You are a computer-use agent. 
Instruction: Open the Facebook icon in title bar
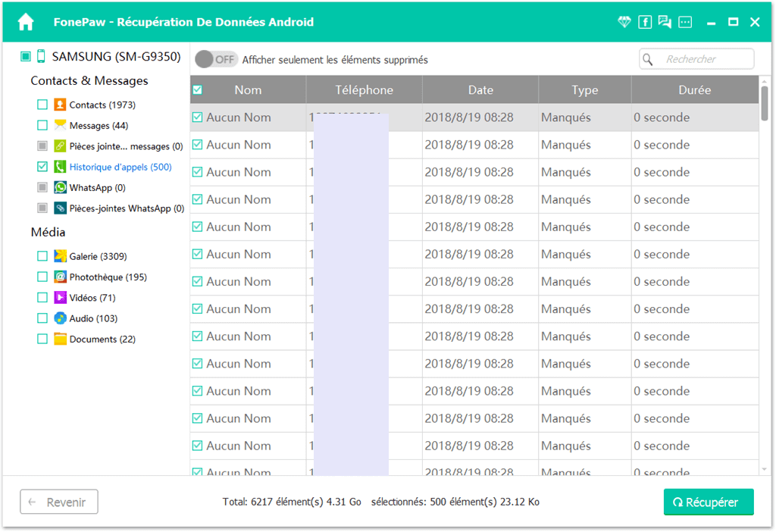point(645,22)
